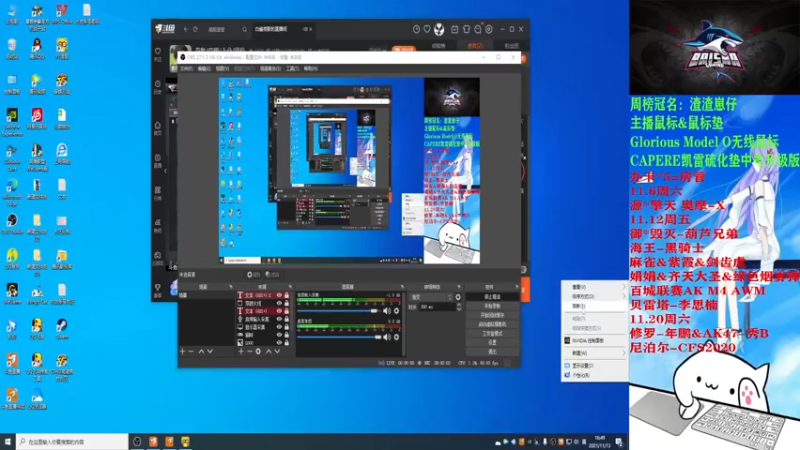Image resolution: width=800 pixels, height=450 pixels.
Task: Remove the selected source with minus icon
Action: coord(249,352)
